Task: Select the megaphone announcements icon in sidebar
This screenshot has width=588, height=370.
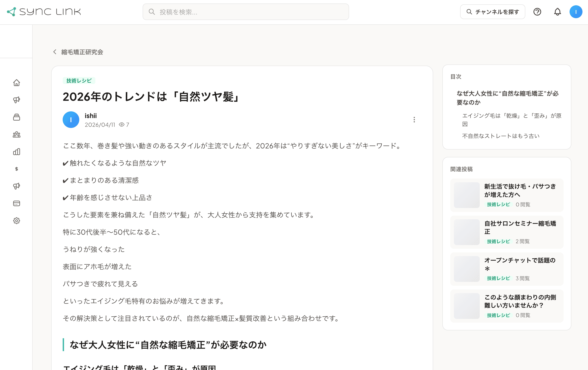Action: coord(16,99)
